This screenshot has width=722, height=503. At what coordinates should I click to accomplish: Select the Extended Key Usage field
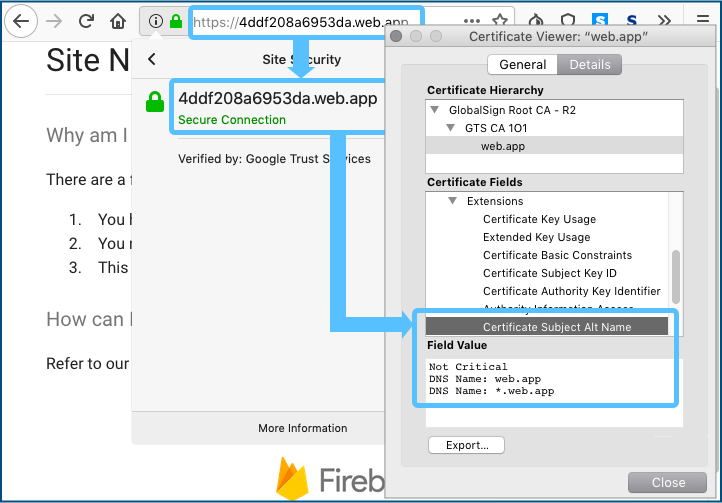click(536, 237)
